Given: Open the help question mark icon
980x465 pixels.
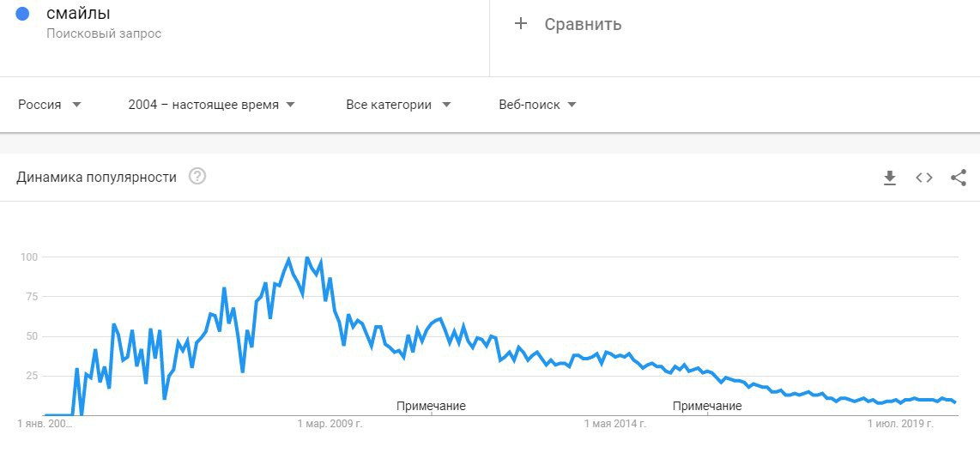Looking at the screenshot, I should pos(197,177).
